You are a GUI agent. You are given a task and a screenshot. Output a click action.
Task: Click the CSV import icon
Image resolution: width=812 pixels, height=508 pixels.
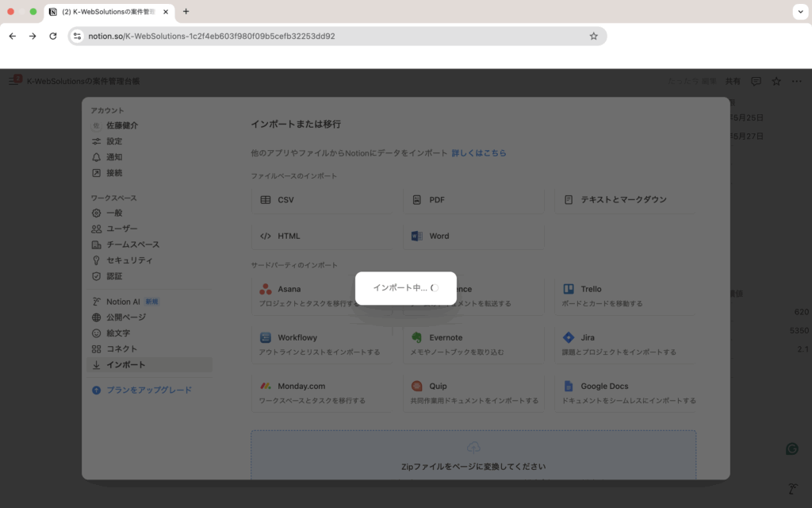pos(265,200)
